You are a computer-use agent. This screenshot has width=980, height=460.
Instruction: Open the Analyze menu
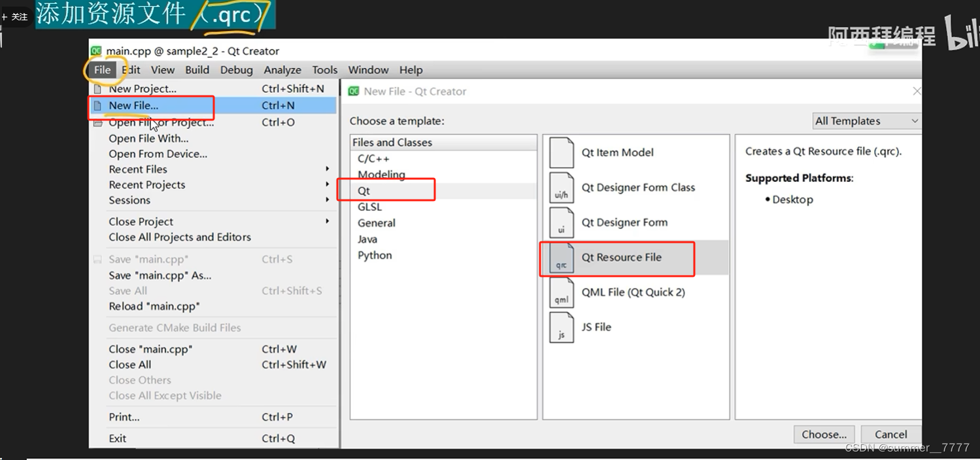point(282,70)
